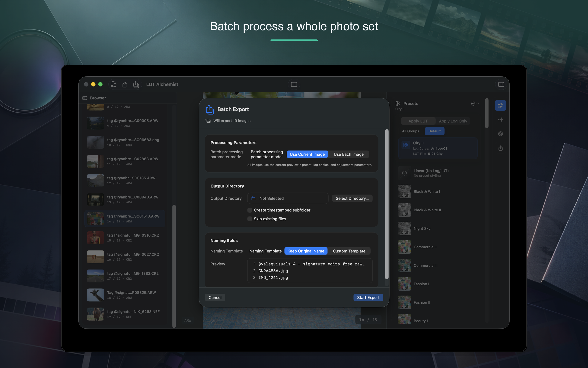Image resolution: width=588 pixels, height=368 pixels.
Task: Click the Batch Export dialog header icon
Action: click(x=210, y=110)
